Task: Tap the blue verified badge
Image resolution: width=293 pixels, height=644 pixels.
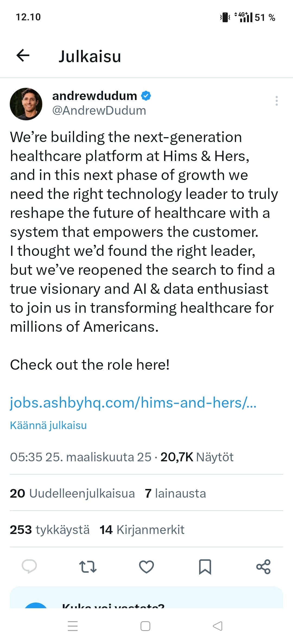Action: coord(146,96)
